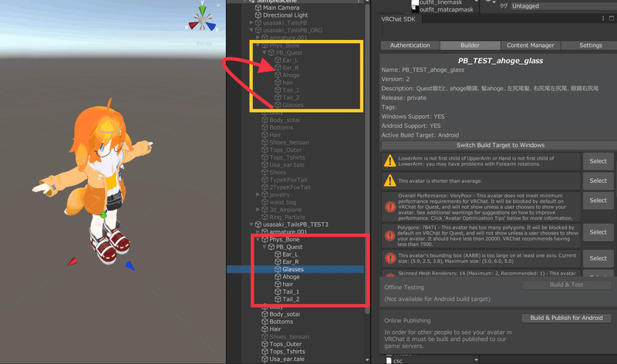617x364 pixels.
Task: Maximize the VRChat SDK panel with window icon
Action: pos(611,18)
